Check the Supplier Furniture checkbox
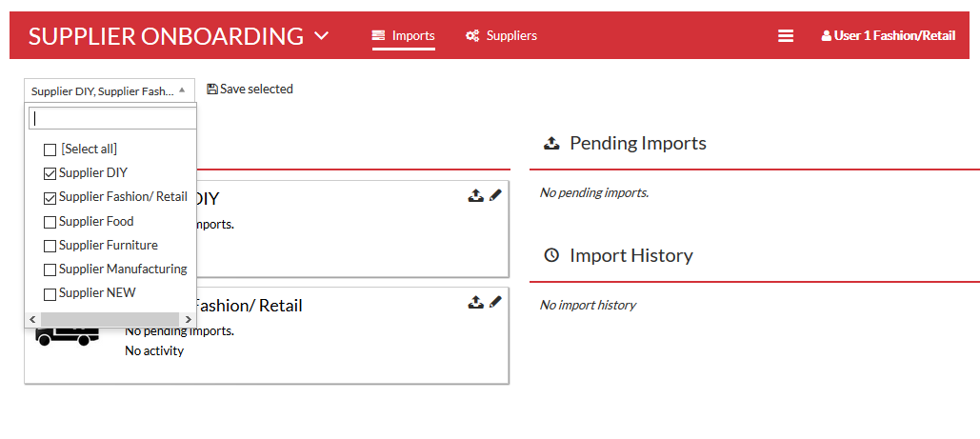This screenshot has height=439, width=980. pos(50,246)
